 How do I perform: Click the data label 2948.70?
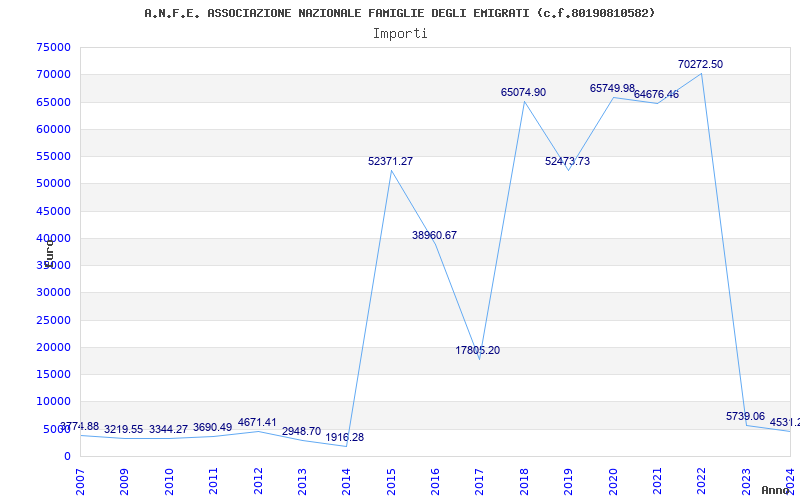302,432
